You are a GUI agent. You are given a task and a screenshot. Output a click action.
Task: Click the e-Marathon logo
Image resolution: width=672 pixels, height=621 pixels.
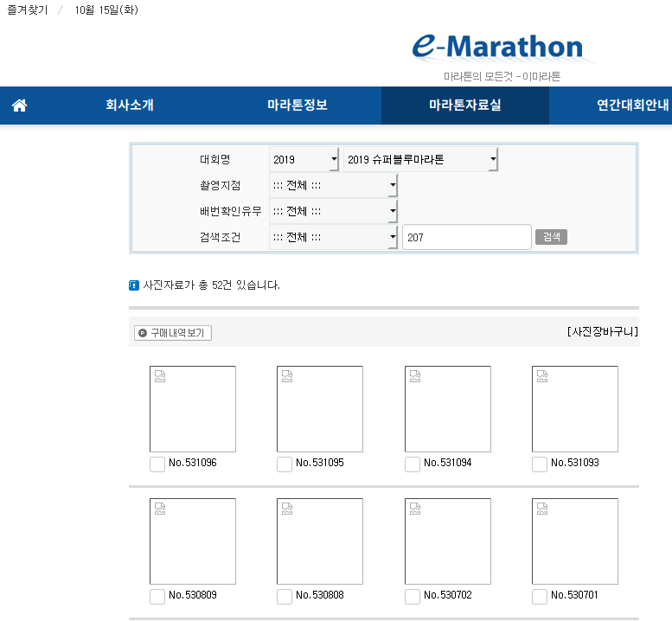click(497, 48)
